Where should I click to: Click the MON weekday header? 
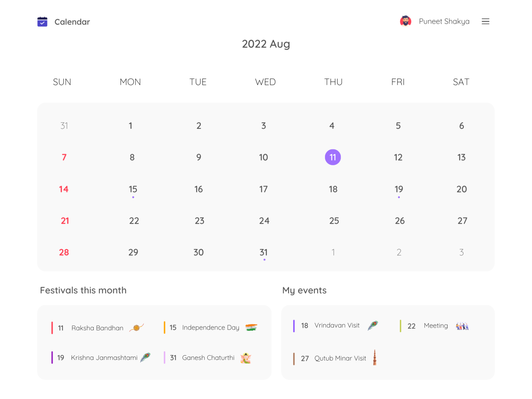pyautogui.click(x=130, y=82)
